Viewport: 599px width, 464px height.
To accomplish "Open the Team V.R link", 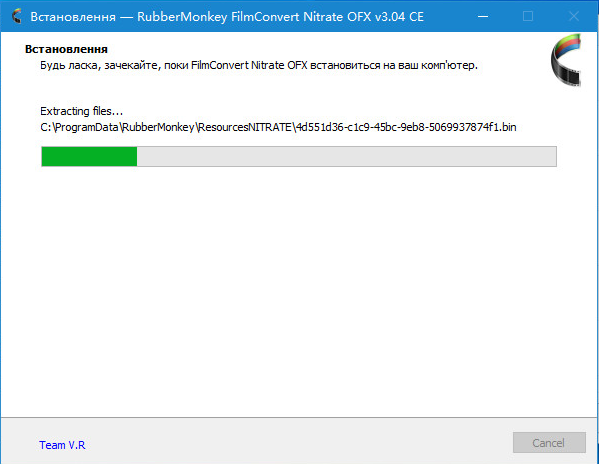I will 62,445.
